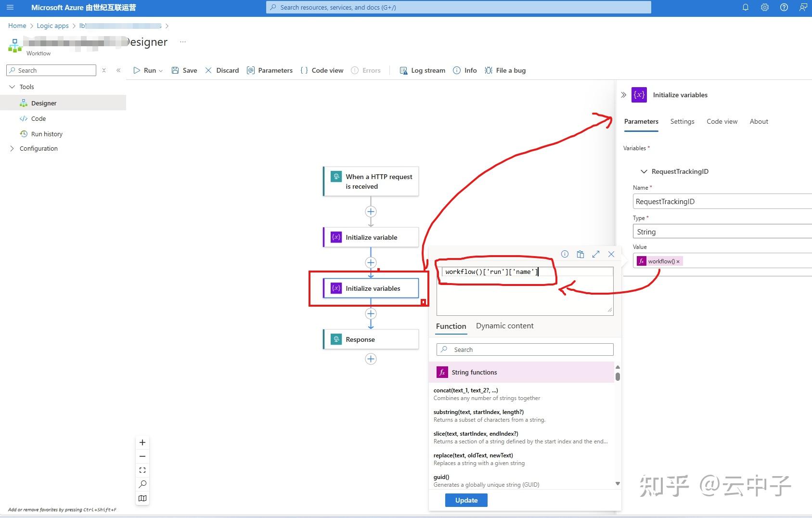Switch to the Dynamic content tab
The width and height of the screenshot is (812, 518).
click(504, 326)
